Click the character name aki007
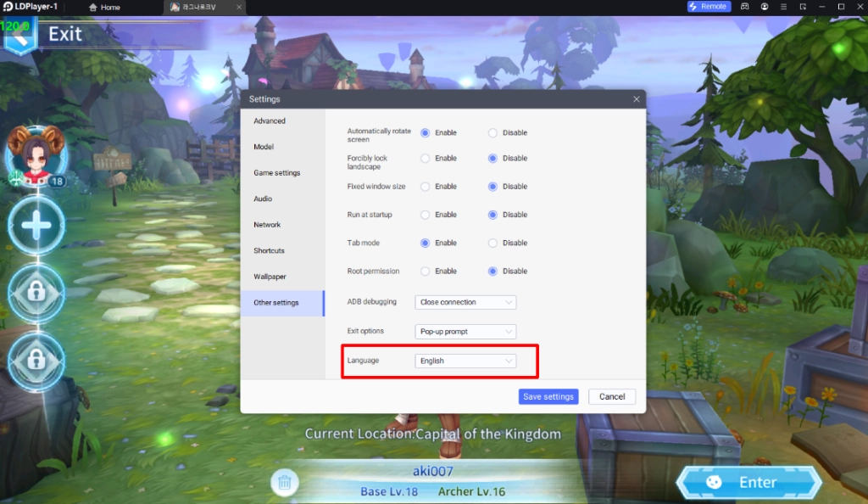Image resolution: width=868 pixels, height=504 pixels. click(x=433, y=471)
